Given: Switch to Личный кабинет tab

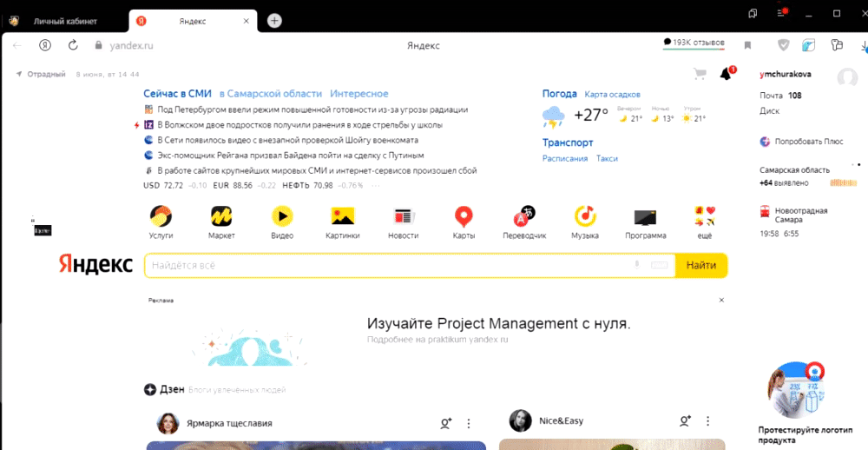Looking at the screenshot, I should [x=65, y=21].
